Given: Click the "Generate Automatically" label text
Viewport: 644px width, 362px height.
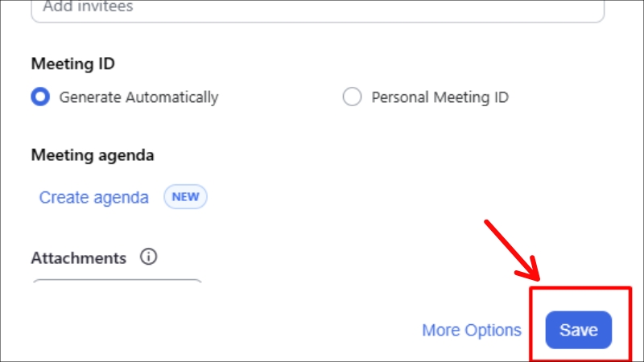Looking at the screenshot, I should tap(138, 97).
